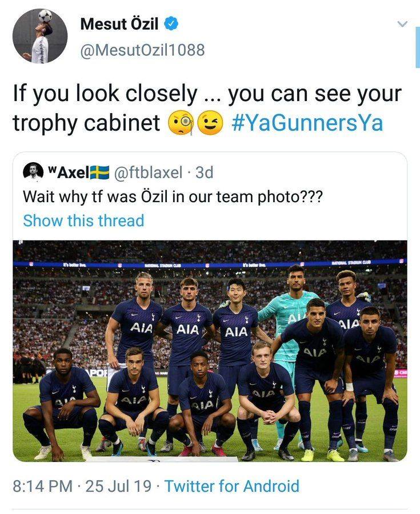Open the Axel display name
The width and height of the screenshot is (420, 514).
tap(69, 172)
